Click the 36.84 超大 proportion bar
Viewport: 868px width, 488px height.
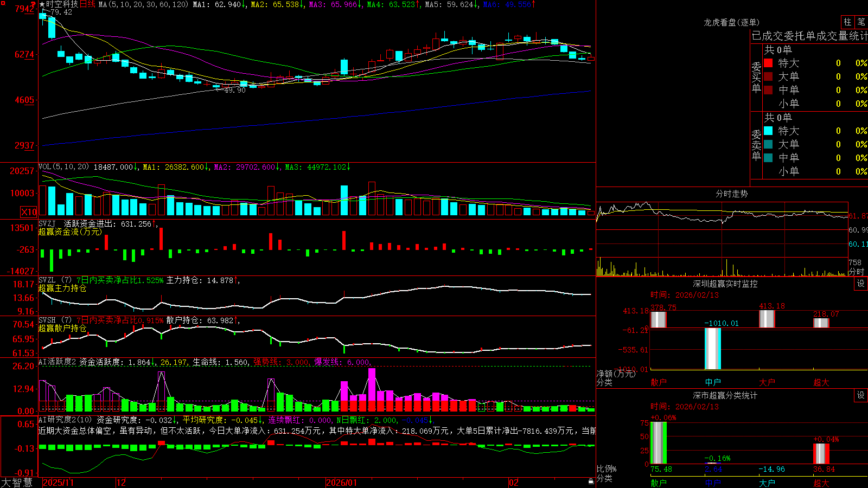click(821, 454)
